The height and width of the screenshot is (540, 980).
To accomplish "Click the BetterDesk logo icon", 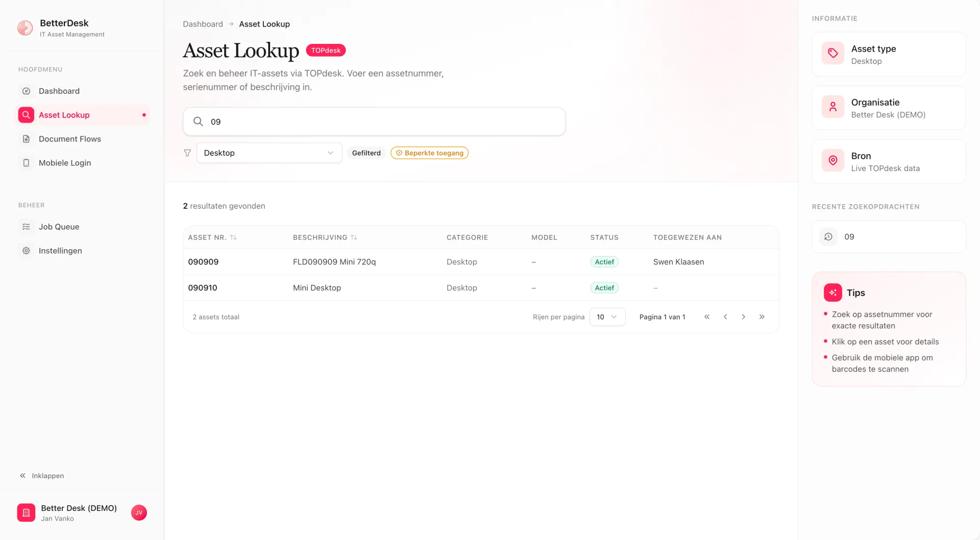I will (x=24, y=28).
